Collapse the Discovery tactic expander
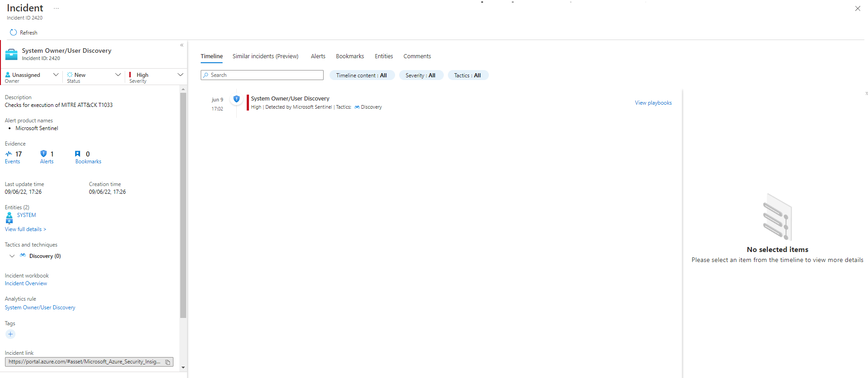The width and height of the screenshot is (868, 378). 12,256
